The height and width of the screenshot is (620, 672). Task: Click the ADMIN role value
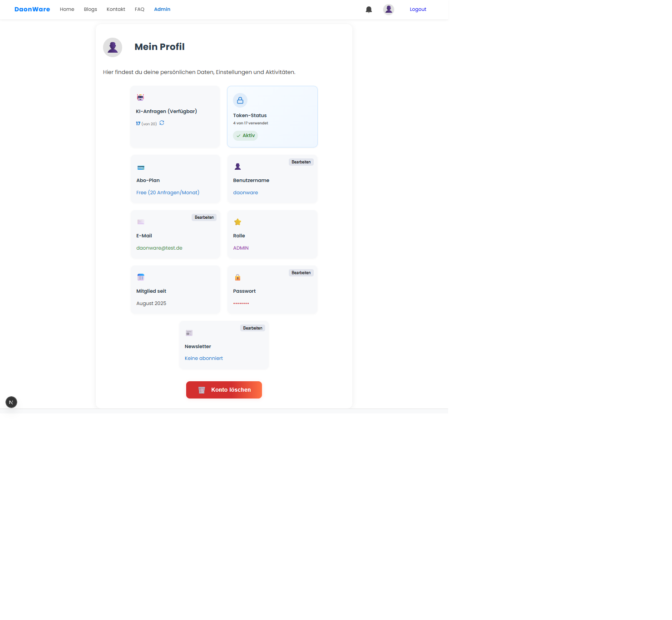point(241,248)
